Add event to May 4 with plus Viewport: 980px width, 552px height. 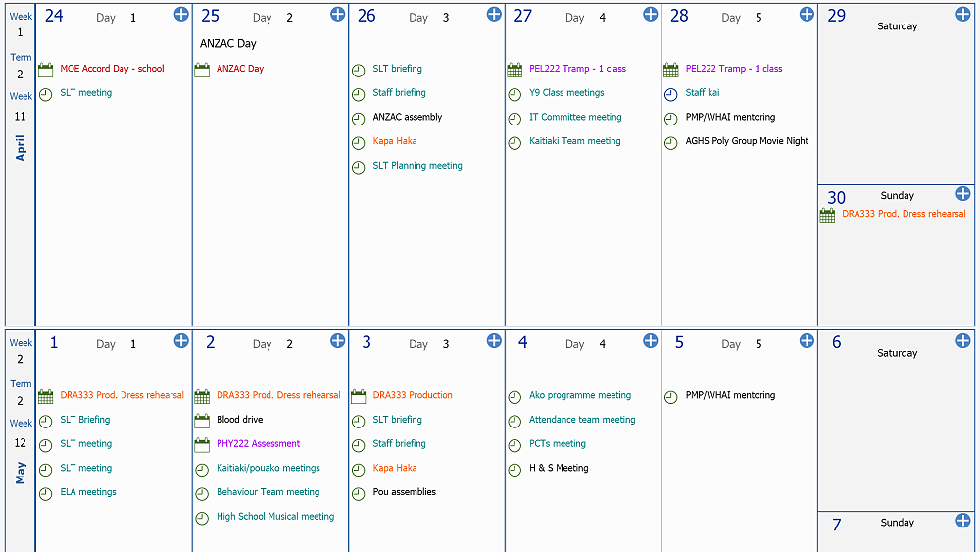click(x=650, y=340)
